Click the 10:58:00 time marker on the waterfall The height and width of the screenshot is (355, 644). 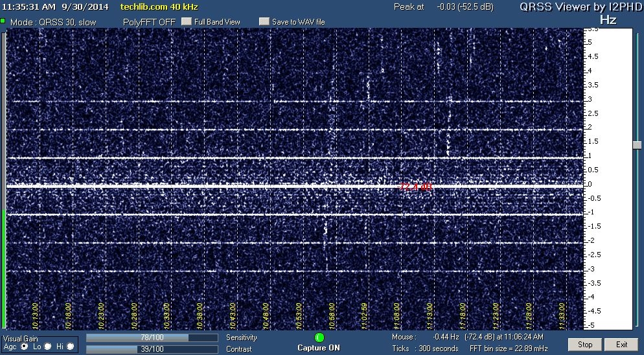click(x=332, y=317)
